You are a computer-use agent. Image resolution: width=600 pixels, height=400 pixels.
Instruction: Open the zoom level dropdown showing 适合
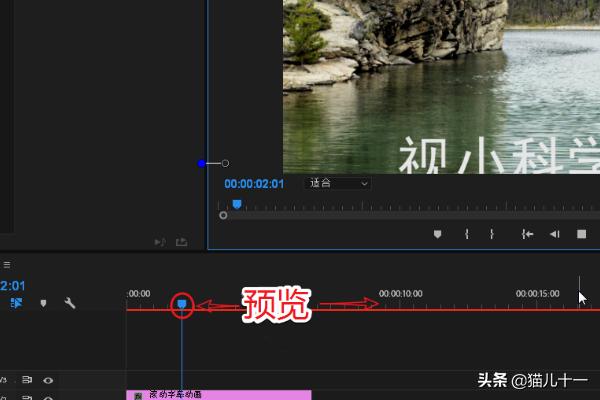(338, 183)
